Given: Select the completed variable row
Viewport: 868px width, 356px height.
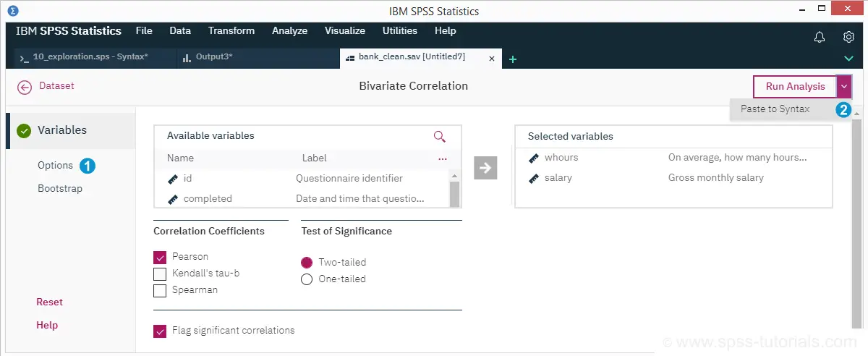Looking at the screenshot, I should 302,198.
